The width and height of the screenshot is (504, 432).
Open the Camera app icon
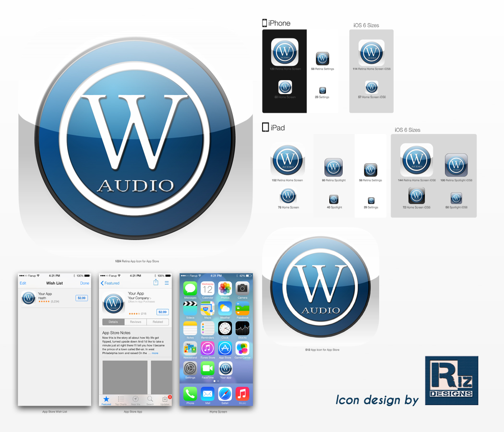click(242, 288)
